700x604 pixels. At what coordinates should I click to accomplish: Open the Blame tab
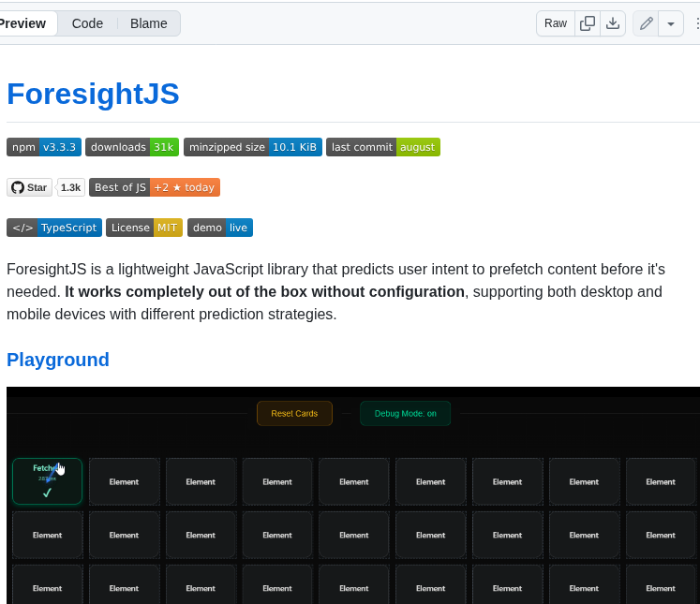[x=149, y=23]
